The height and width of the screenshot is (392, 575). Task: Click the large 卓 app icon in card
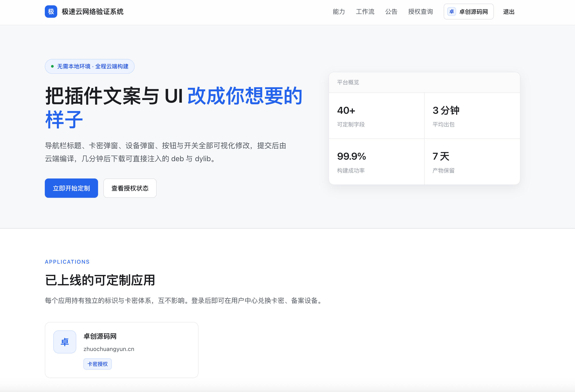coord(65,342)
